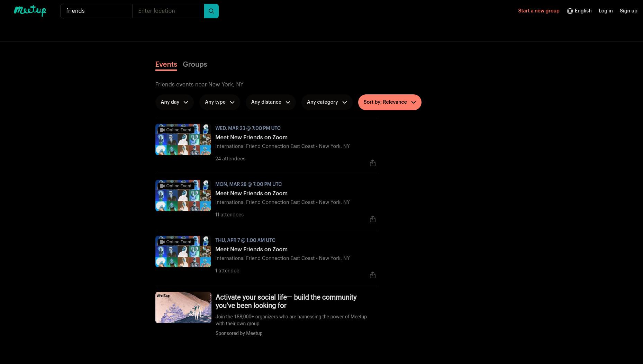Open the Any type filter dropdown

click(x=220, y=102)
